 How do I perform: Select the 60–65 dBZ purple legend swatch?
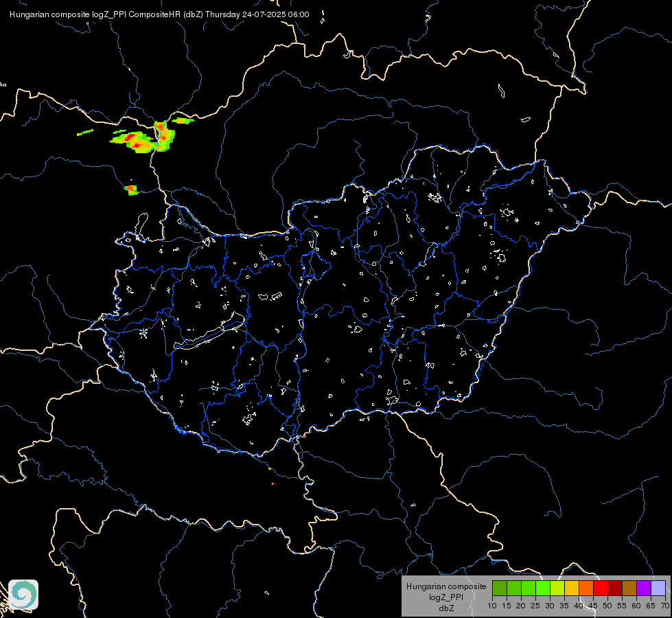644,588
